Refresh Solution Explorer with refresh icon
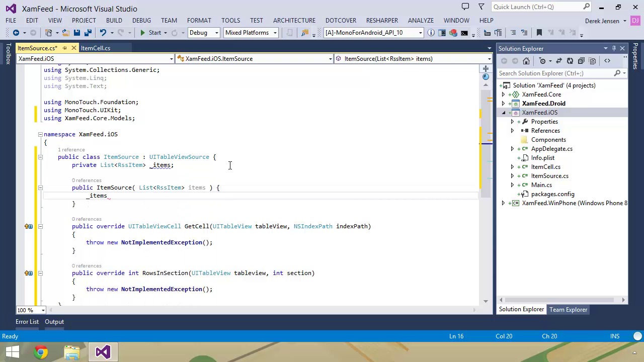Screen dimensions: 644x362 (x=570, y=61)
